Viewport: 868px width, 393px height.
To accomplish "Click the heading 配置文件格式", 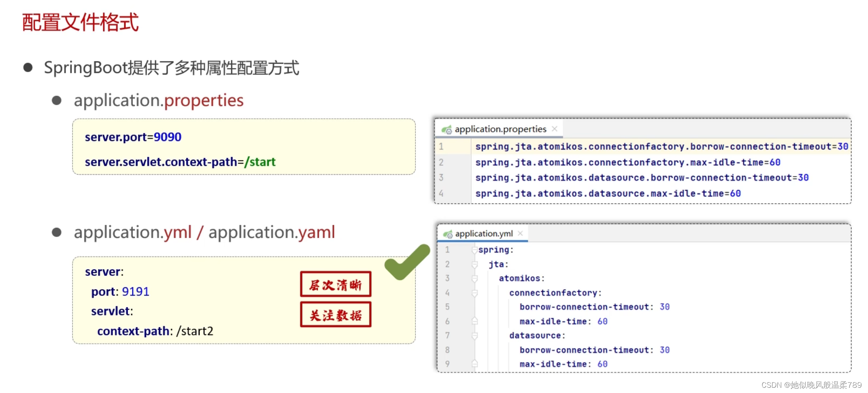I will click(x=80, y=22).
